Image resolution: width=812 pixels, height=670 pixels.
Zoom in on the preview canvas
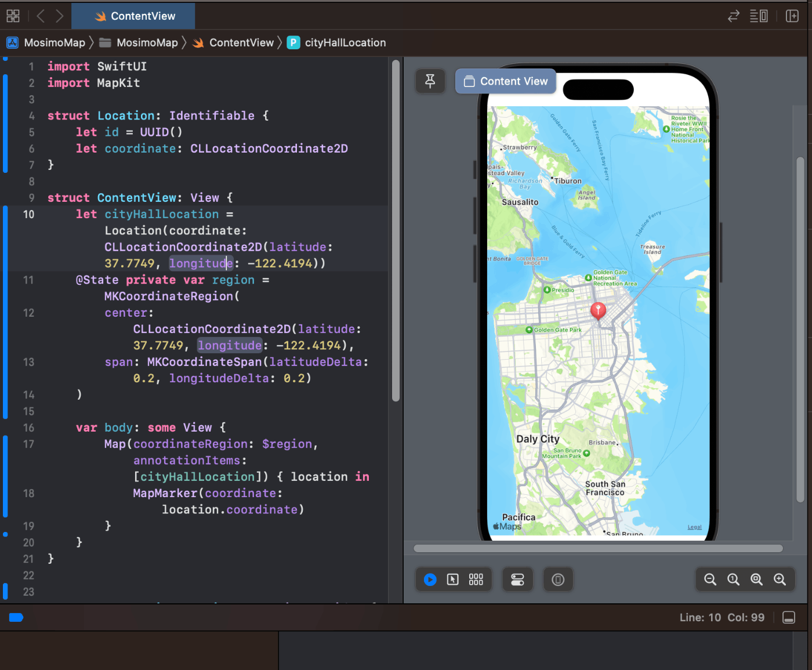[x=780, y=579]
